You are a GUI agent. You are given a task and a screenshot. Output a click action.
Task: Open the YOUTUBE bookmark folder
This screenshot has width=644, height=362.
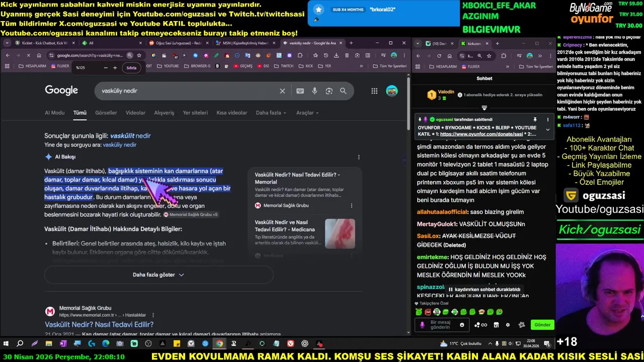(x=168, y=66)
